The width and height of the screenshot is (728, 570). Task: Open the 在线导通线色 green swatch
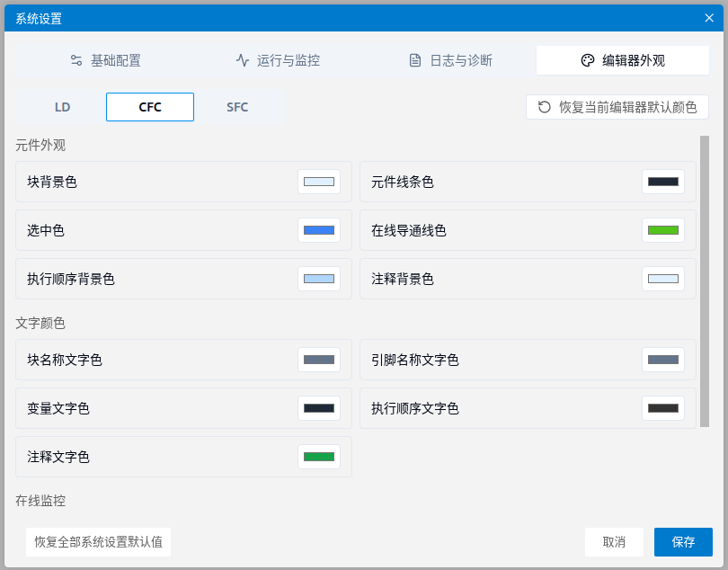click(663, 230)
